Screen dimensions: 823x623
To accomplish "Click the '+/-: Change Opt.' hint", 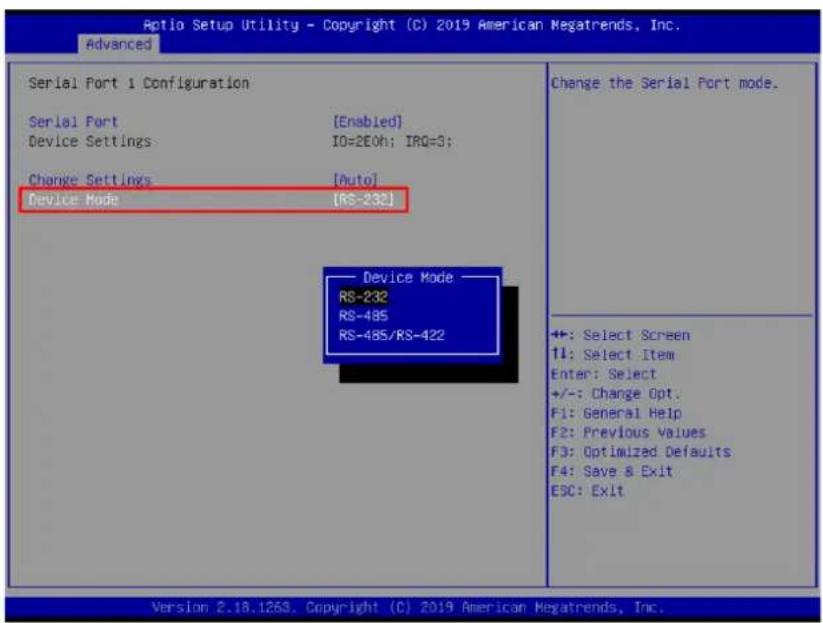I will [x=616, y=394].
